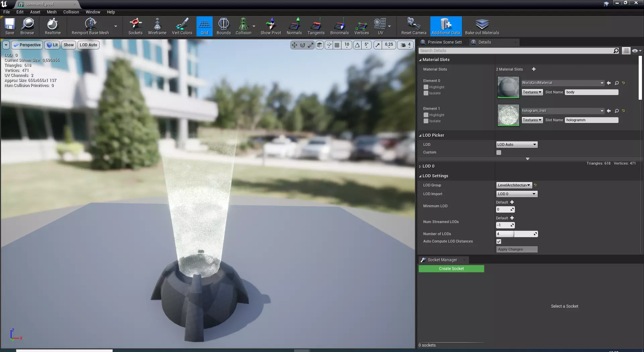Screen dimensions: 644x352
Task: Open Textures dropdown for Element 0
Action: (532, 92)
